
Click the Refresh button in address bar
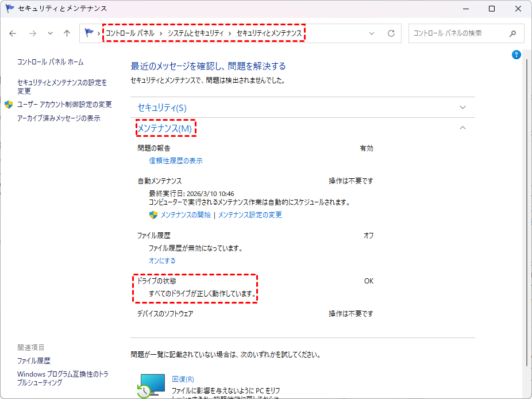point(391,33)
